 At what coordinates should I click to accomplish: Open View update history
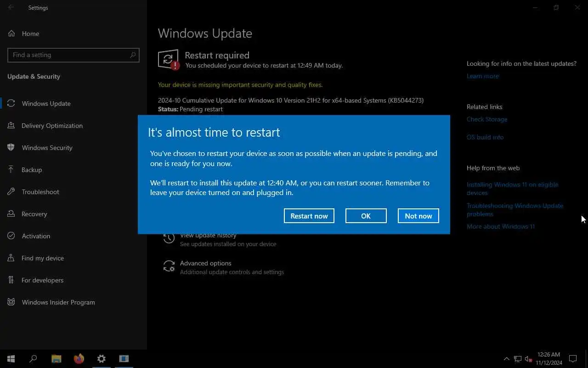(208, 236)
